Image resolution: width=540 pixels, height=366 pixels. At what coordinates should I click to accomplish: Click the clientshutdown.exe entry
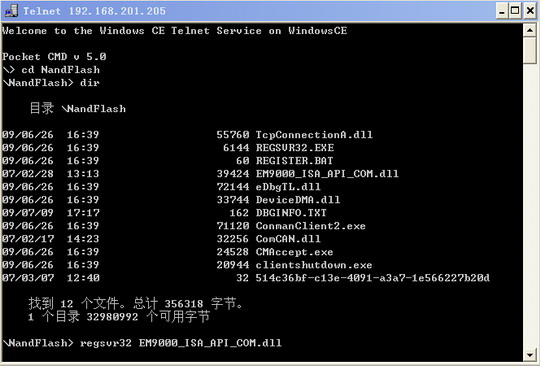click(x=314, y=265)
